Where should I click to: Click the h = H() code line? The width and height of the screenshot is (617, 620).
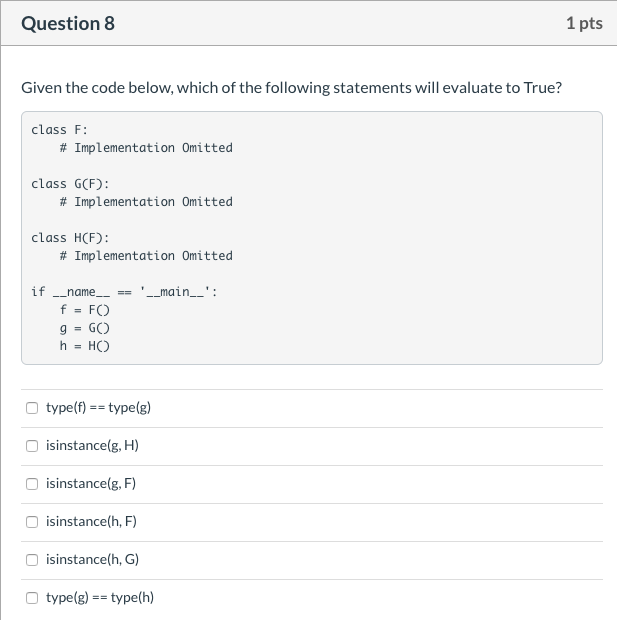pos(85,346)
